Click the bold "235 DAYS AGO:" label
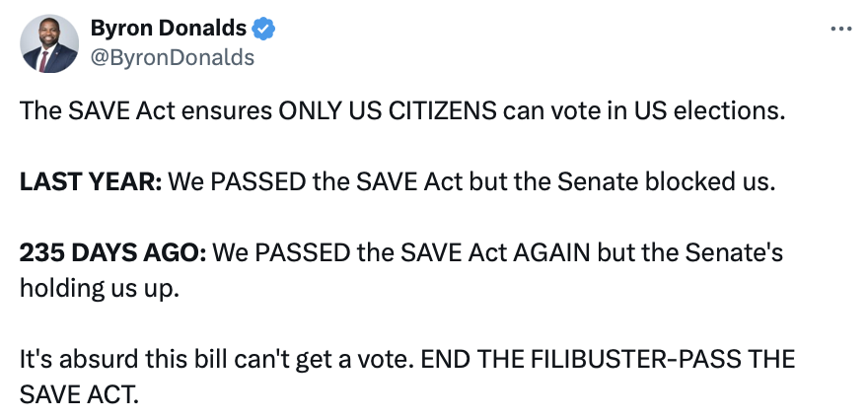The image size is (868, 418). tap(112, 253)
